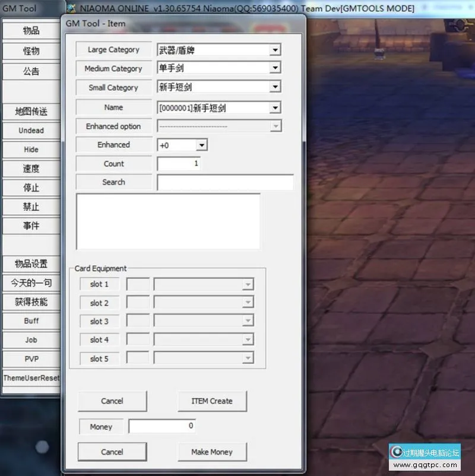Image resolution: width=475 pixels, height=476 pixels.
Task: Open the Medium Category 单手剑 dropdown
Action: coord(275,69)
